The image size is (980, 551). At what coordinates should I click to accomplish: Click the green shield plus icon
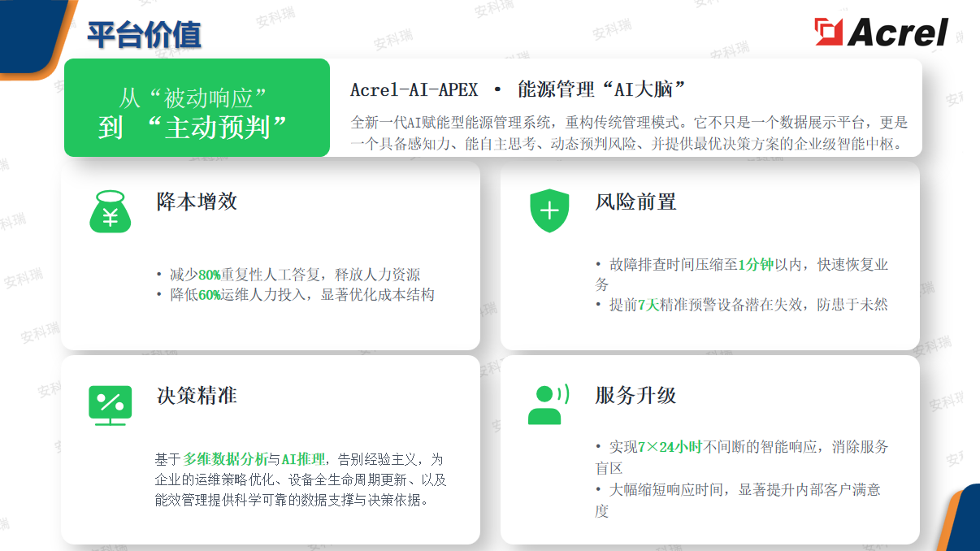point(550,211)
